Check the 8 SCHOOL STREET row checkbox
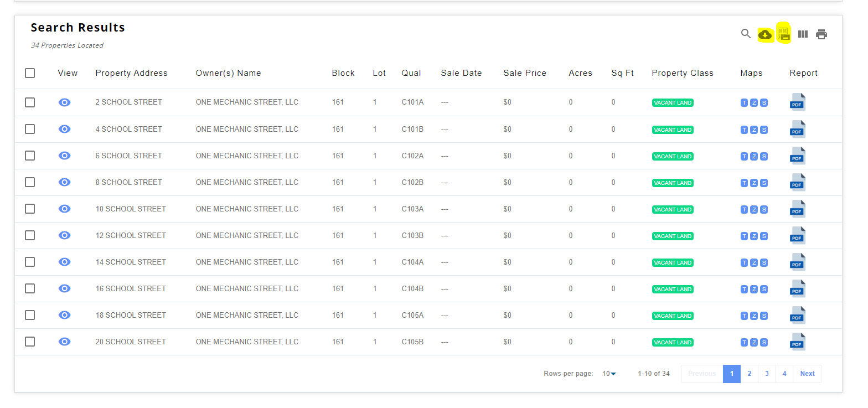This screenshot has height=408, width=868. coord(30,182)
